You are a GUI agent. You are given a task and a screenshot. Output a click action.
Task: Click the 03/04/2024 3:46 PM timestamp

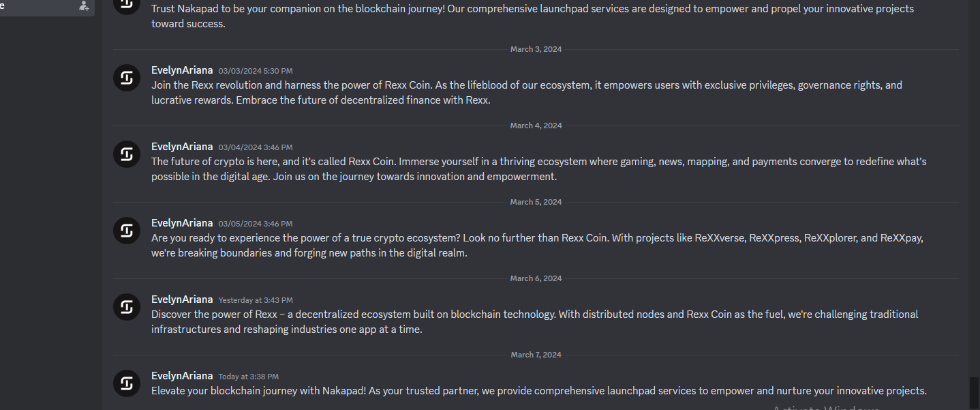[x=256, y=147]
